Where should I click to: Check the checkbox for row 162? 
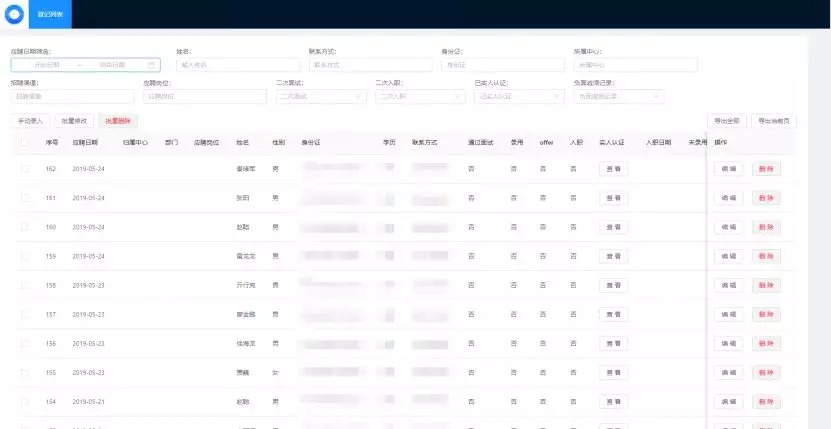click(25, 169)
